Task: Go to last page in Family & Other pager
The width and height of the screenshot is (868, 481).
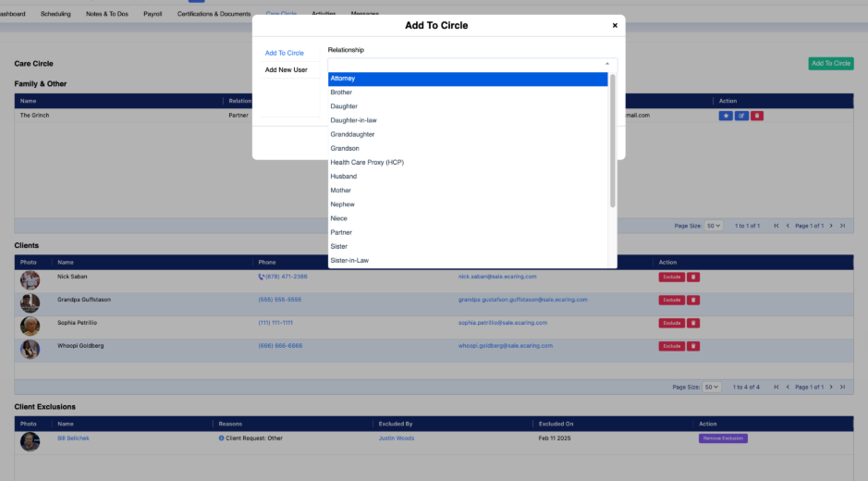Action: click(x=842, y=226)
